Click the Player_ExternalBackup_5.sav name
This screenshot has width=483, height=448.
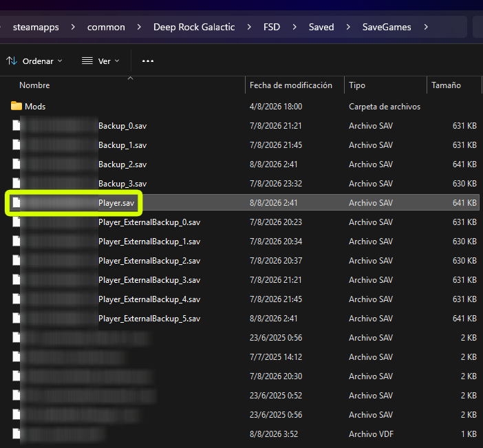(x=149, y=319)
